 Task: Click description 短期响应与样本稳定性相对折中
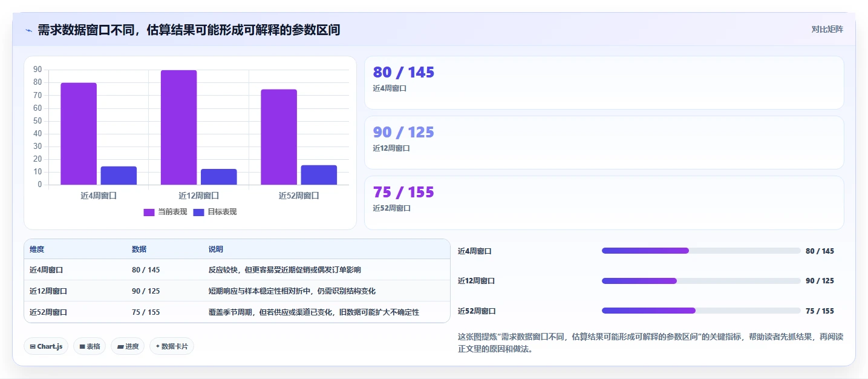click(292, 291)
